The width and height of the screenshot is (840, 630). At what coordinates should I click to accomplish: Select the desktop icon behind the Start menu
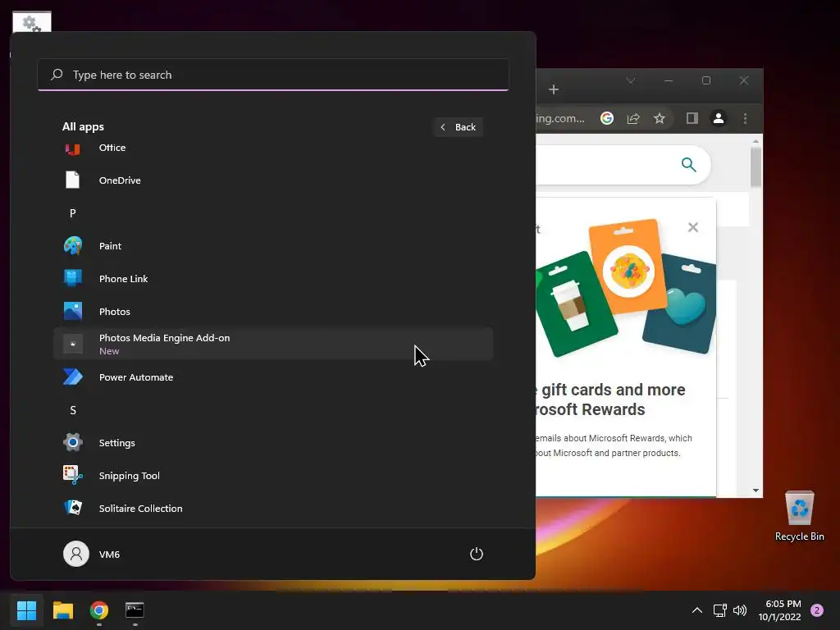pos(32,22)
